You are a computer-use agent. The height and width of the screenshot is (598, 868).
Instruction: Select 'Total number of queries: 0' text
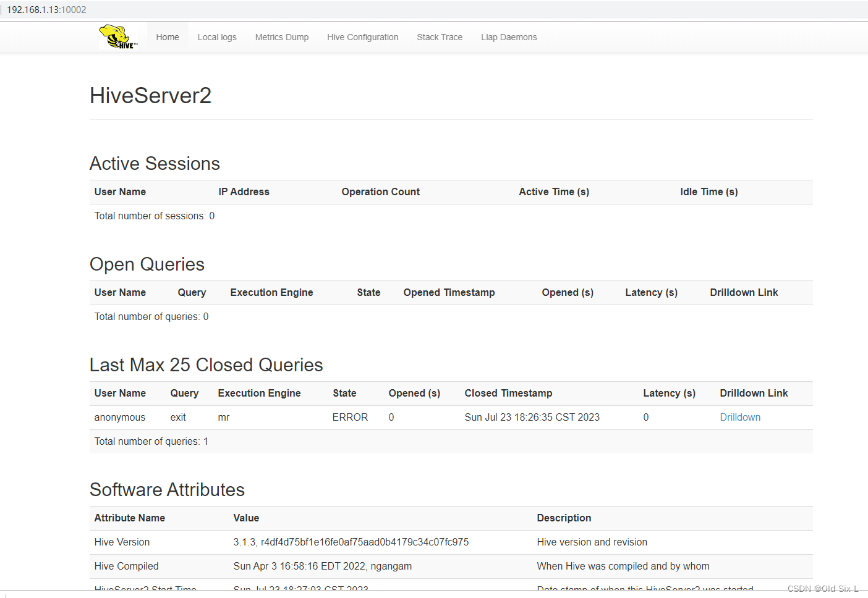click(151, 317)
